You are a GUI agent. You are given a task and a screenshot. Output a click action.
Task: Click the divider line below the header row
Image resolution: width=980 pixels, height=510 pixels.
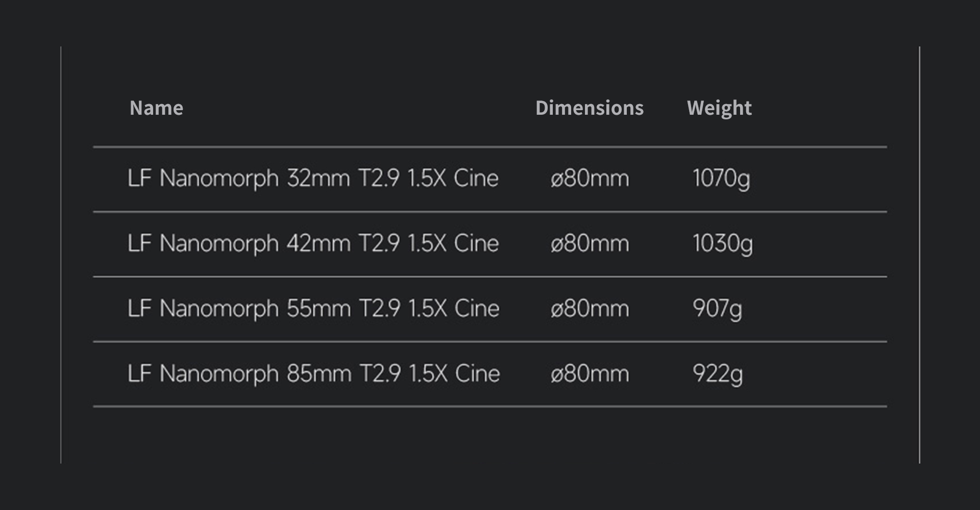(x=490, y=147)
